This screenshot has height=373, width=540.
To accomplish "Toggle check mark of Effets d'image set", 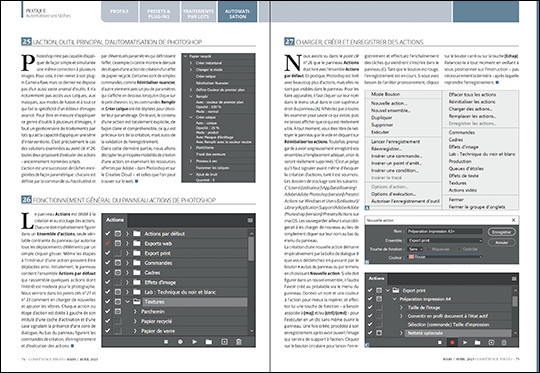I will tap(107, 282).
